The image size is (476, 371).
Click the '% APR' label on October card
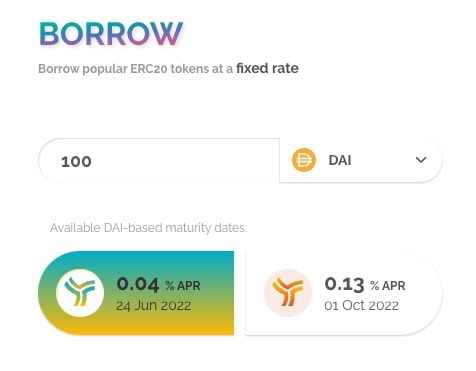click(x=388, y=286)
